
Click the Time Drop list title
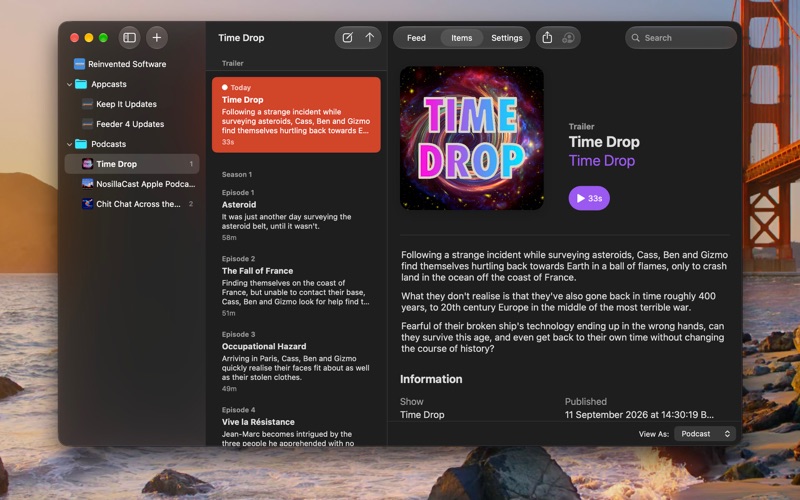(241, 38)
